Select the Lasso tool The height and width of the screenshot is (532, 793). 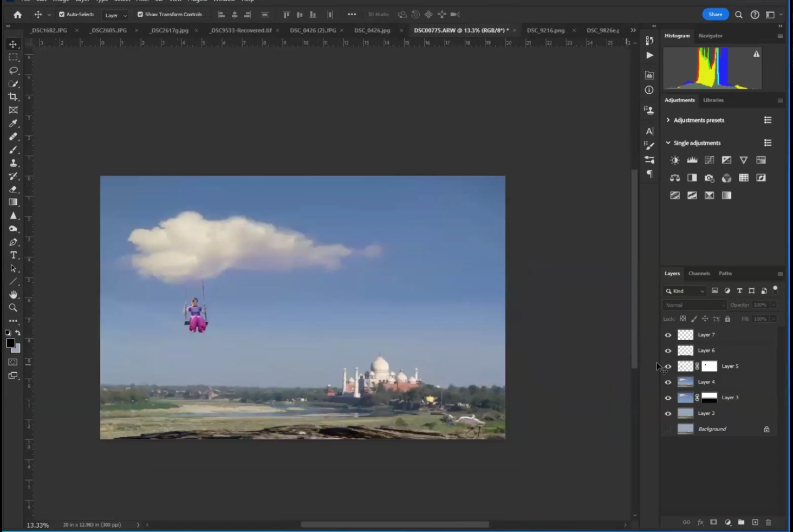pos(13,70)
